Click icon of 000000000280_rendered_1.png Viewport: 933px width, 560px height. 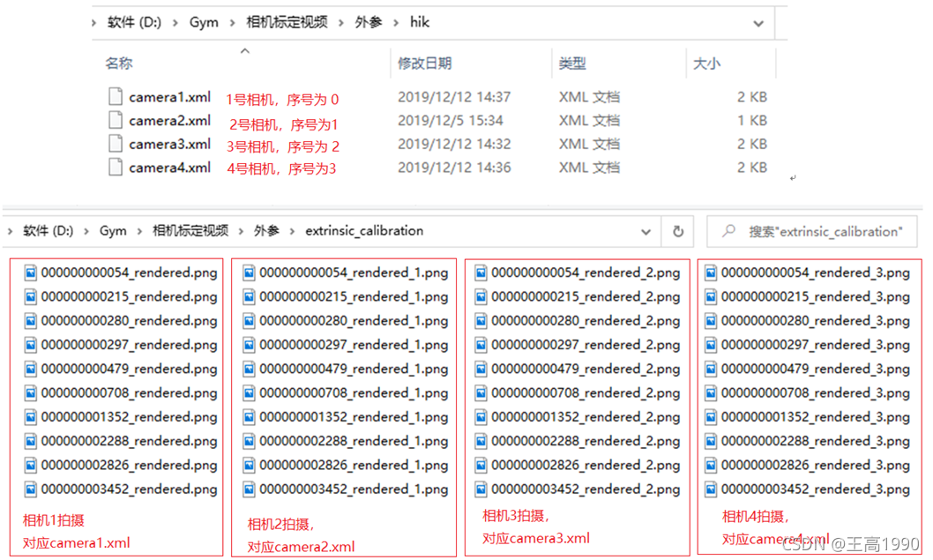(250, 321)
